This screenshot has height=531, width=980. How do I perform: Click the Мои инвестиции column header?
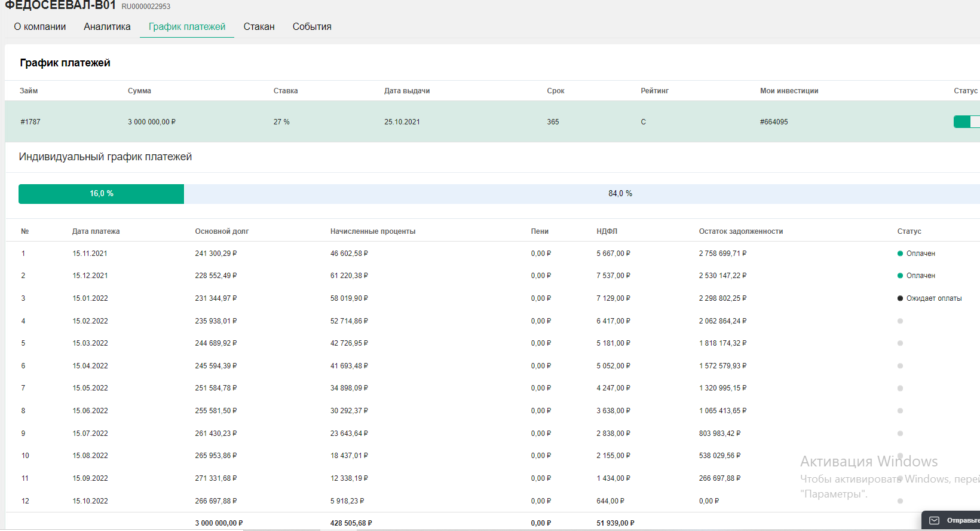[789, 91]
